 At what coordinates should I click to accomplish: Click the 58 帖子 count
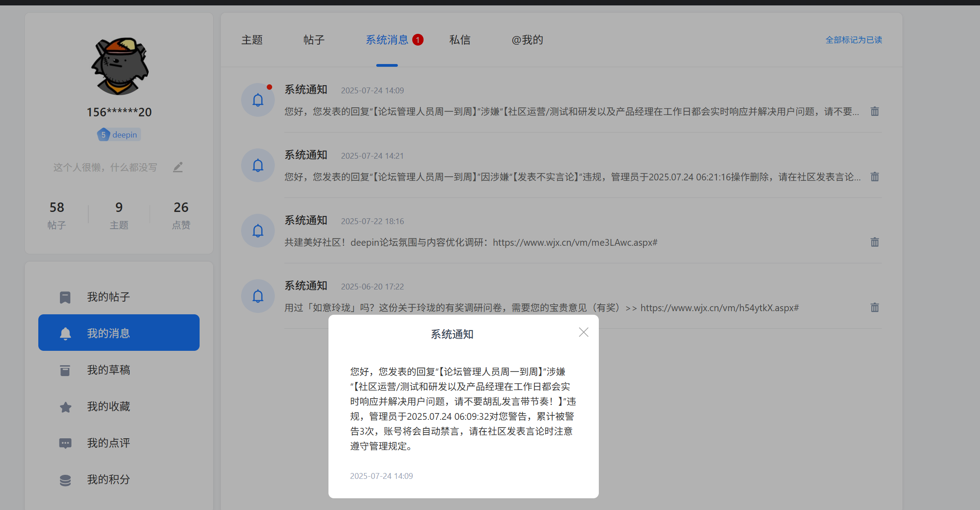(57, 215)
